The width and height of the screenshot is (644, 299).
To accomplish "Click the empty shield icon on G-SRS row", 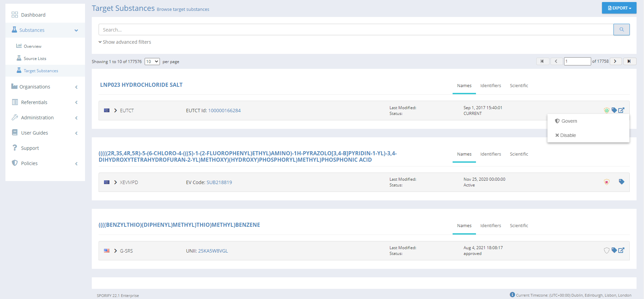I will [x=606, y=251].
